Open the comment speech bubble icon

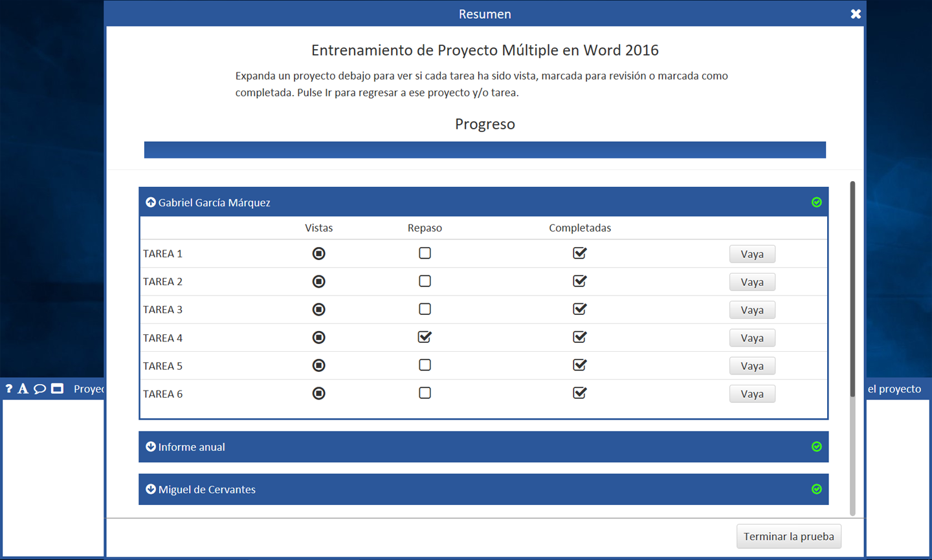[39, 389]
